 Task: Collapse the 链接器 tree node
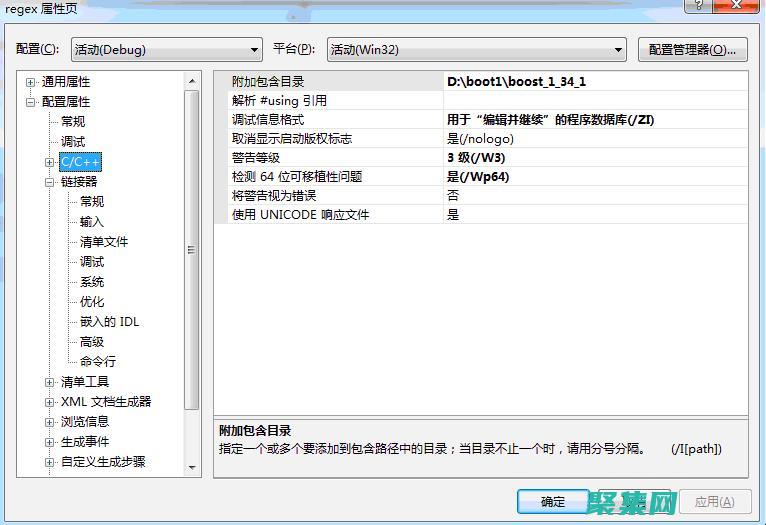(50, 182)
